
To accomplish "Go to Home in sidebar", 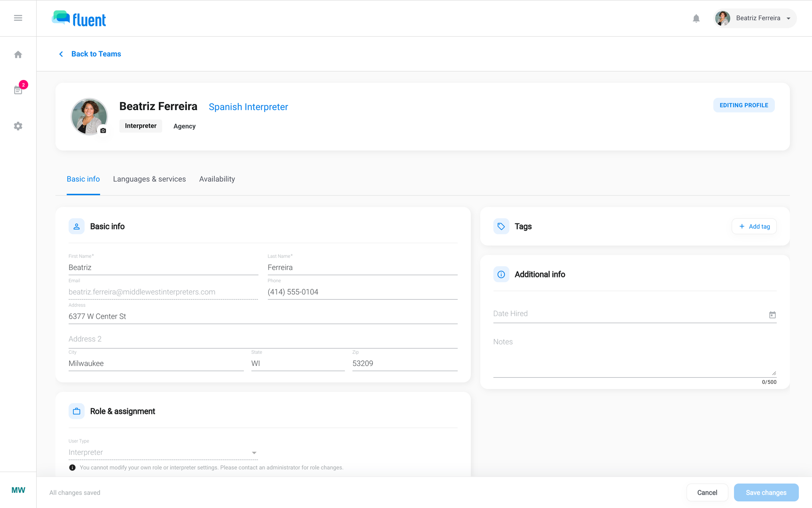I will pyautogui.click(x=18, y=55).
